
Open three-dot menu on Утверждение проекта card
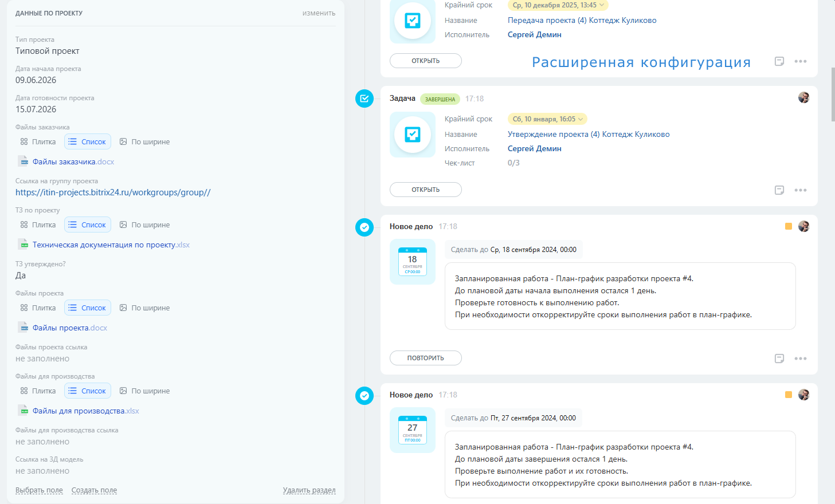pyautogui.click(x=801, y=190)
